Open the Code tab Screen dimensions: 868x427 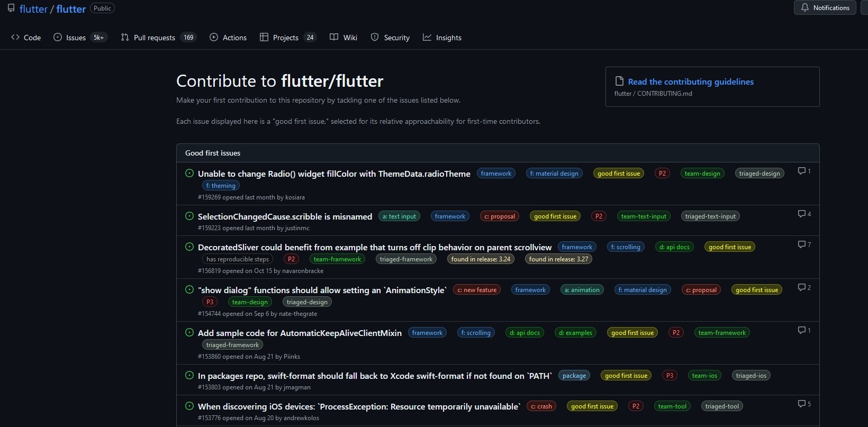click(x=26, y=38)
